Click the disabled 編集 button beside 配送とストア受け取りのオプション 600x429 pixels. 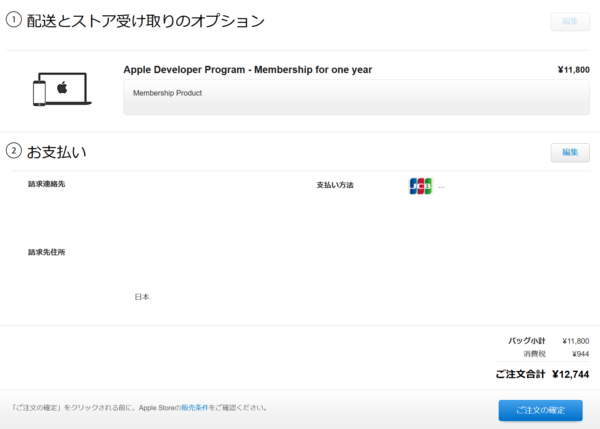pos(570,21)
